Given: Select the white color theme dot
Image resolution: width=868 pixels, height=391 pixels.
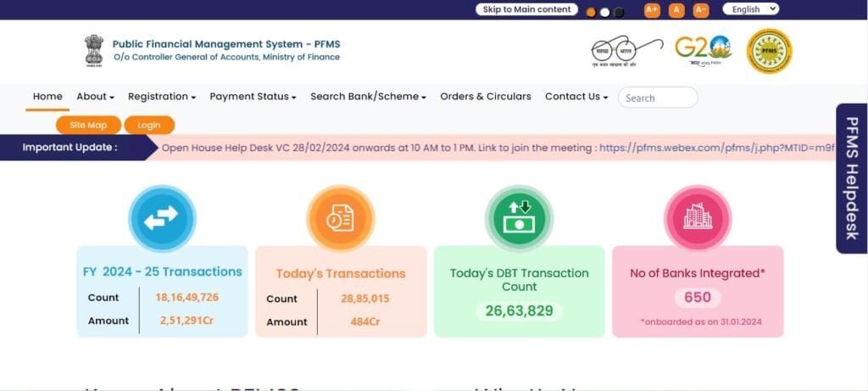Looking at the screenshot, I should tap(605, 12).
